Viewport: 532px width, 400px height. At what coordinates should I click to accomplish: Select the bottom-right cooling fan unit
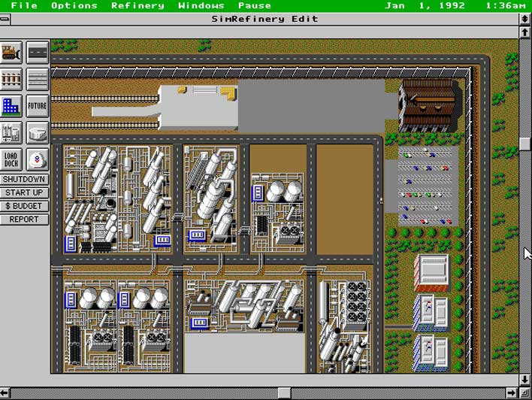click(x=345, y=326)
